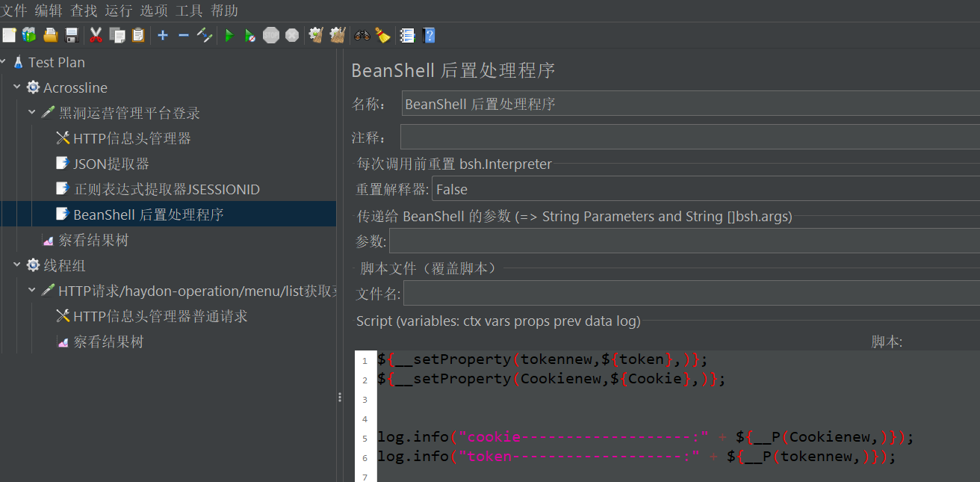Select HTTP请求/haydon-operation/menu/list sampler

pyautogui.click(x=197, y=291)
